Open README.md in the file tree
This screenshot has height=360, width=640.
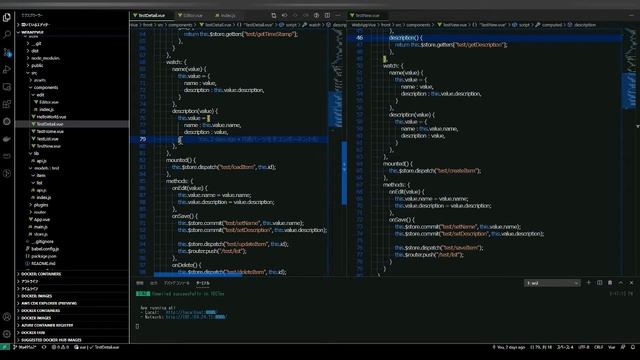(x=43, y=264)
